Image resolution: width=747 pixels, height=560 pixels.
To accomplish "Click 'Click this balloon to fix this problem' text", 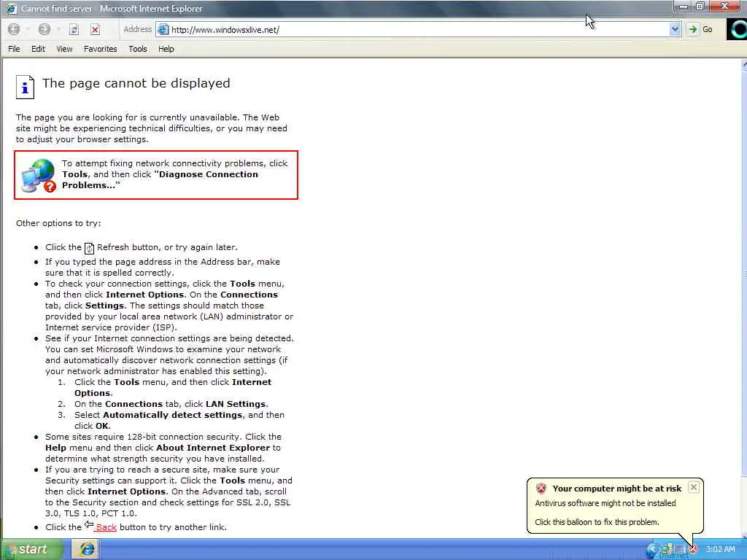I will click(x=597, y=522).
